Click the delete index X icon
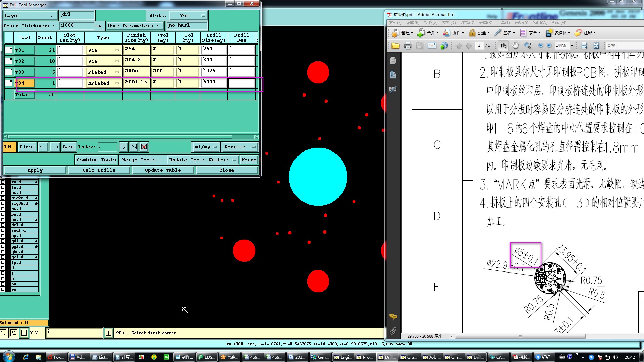 click(144, 147)
